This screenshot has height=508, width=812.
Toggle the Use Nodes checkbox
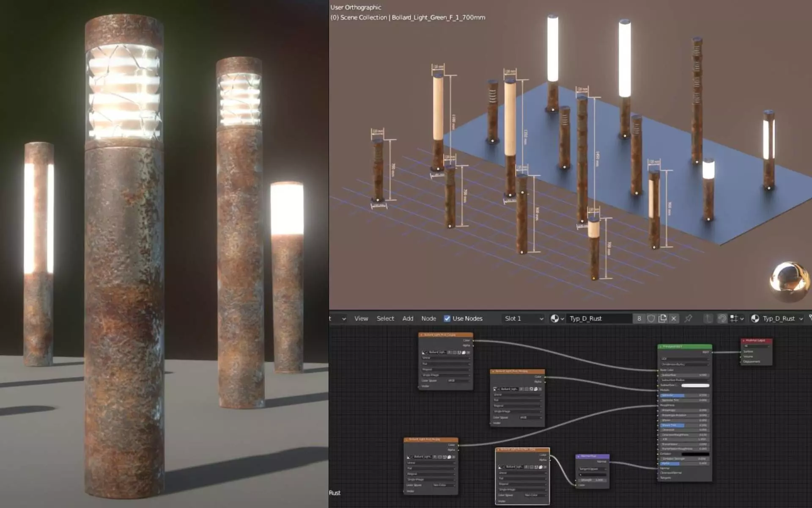(447, 318)
